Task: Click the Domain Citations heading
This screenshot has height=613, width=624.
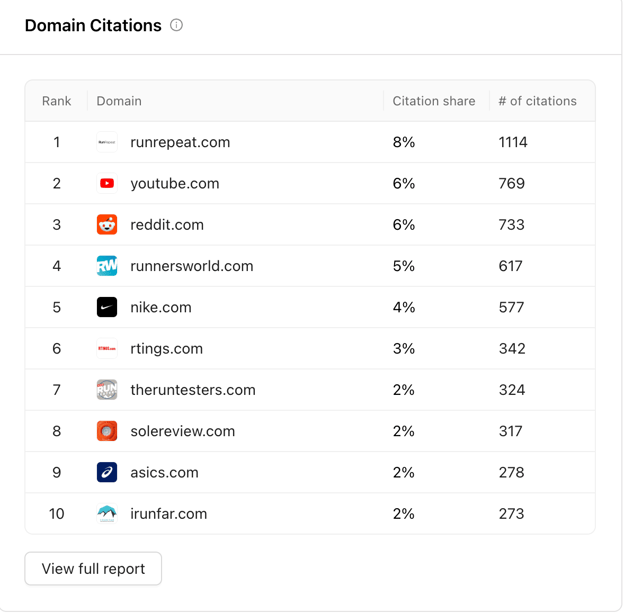Action: [93, 26]
